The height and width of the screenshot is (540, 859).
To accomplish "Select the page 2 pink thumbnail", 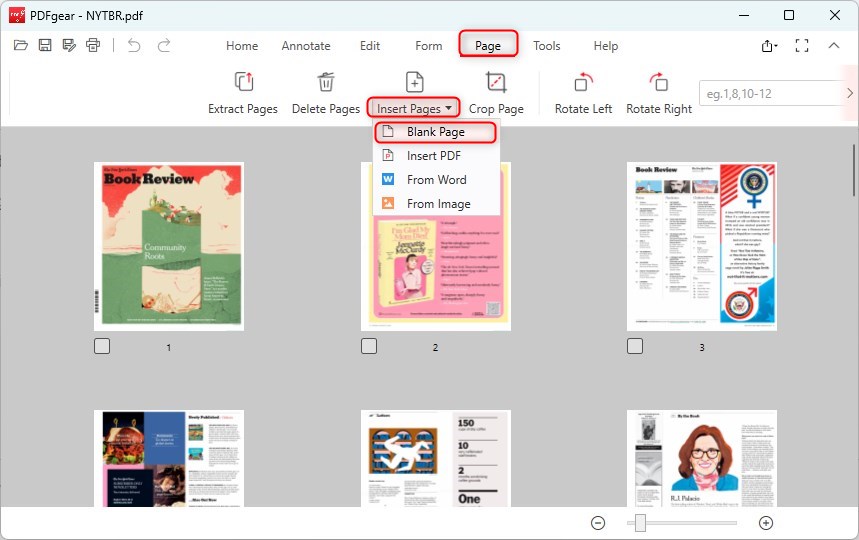I will coord(436,246).
